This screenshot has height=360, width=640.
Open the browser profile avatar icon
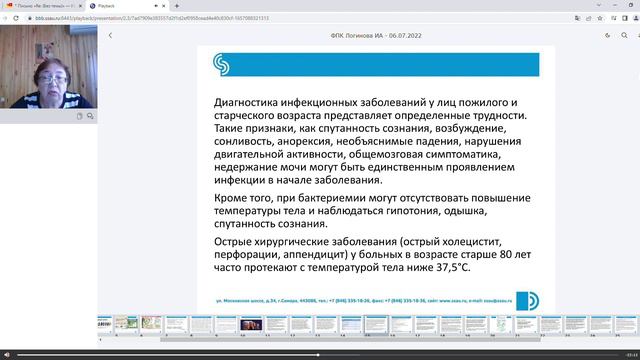point(636,18)
